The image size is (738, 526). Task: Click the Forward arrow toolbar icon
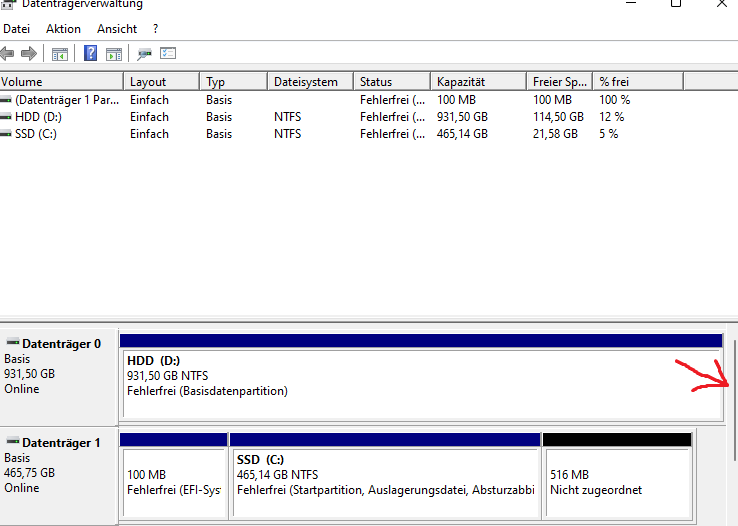[x=29, y=53]
